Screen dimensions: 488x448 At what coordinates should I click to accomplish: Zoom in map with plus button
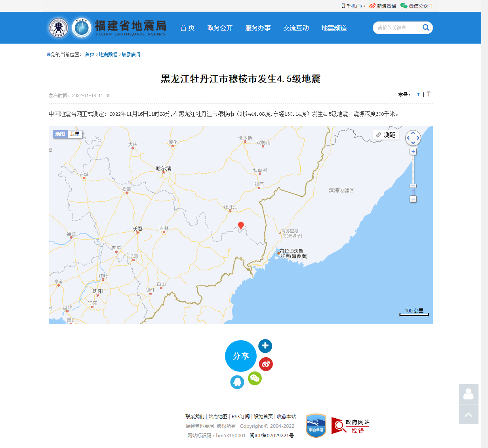click(x=413, y=151)
